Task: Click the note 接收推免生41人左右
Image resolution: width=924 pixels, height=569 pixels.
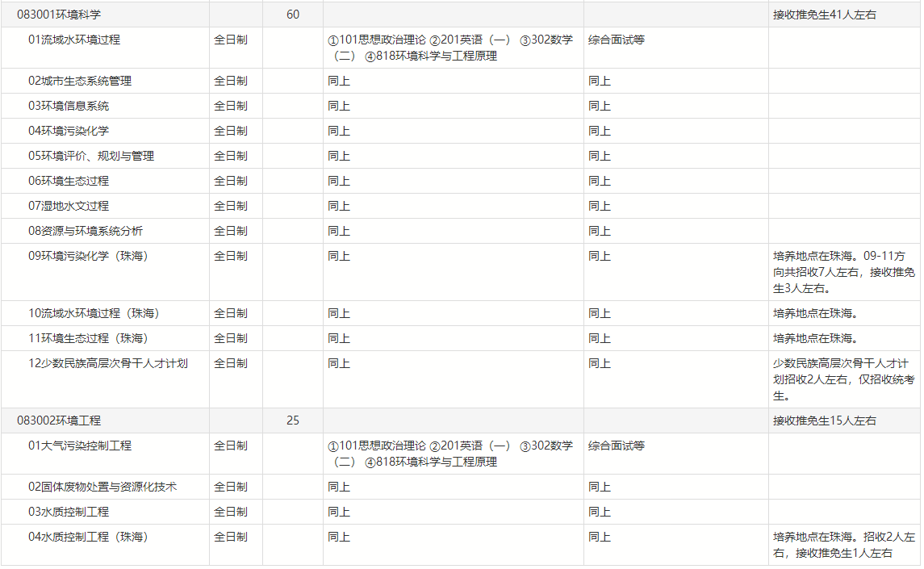Action: (824, 15)
